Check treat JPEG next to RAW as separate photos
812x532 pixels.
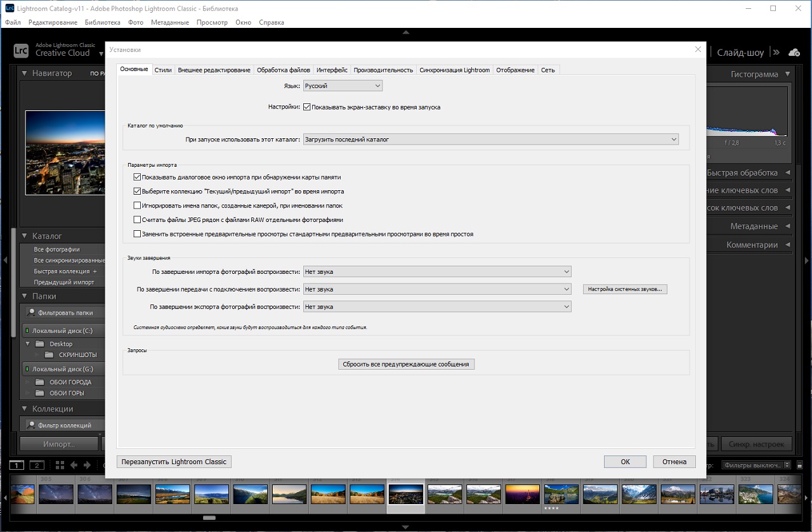[x=137, y=220]
